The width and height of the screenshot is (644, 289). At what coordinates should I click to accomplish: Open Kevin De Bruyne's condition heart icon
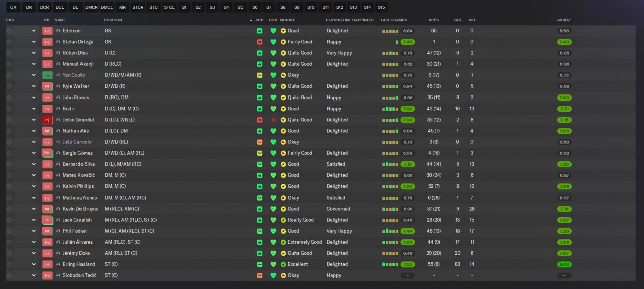click(x=273, y=209)
